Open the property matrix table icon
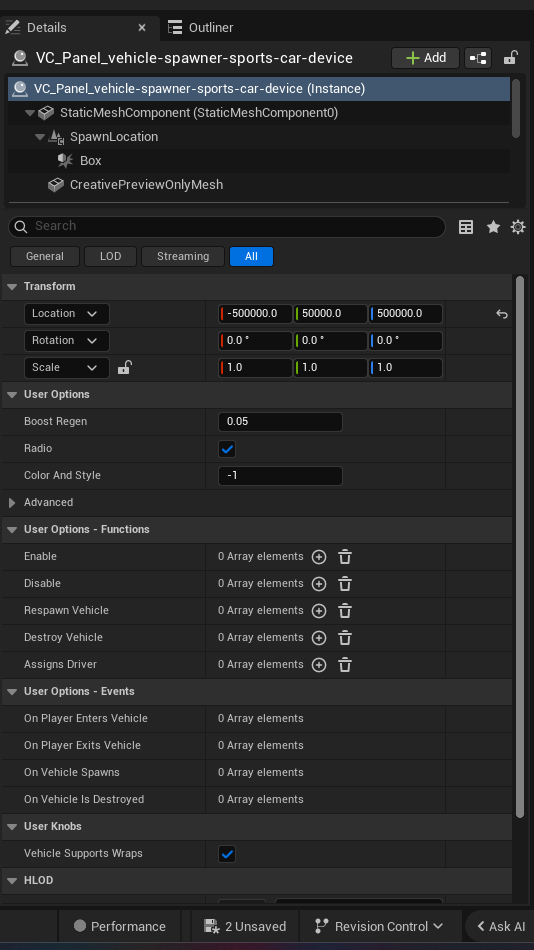 [466, 227]
